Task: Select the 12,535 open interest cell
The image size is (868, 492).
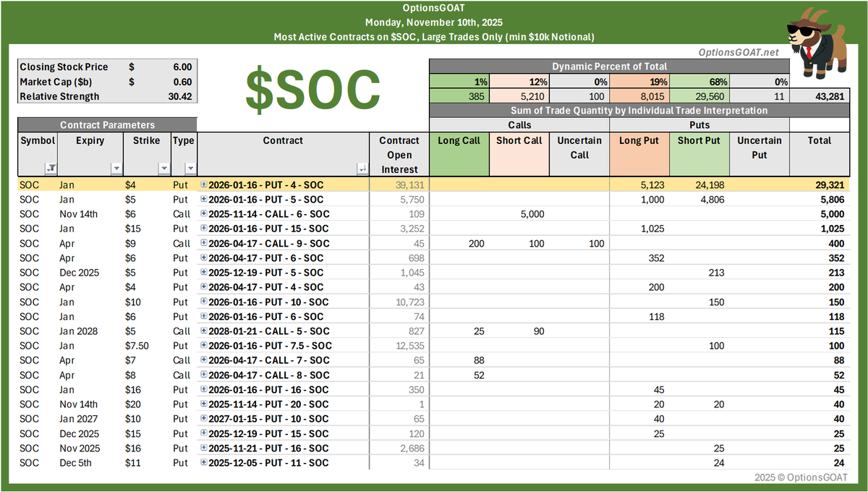Action: click(x=399, y=346)
